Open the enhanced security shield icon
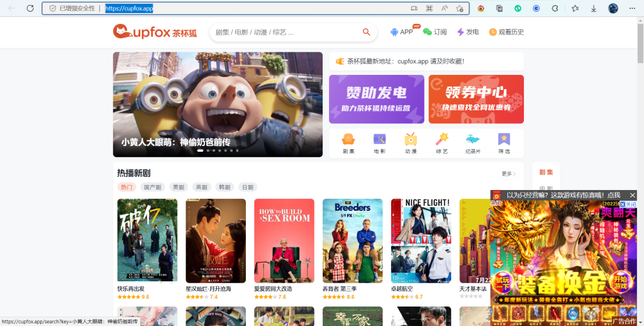The width and height of the screenshot is (644, 326). (53, 8)
